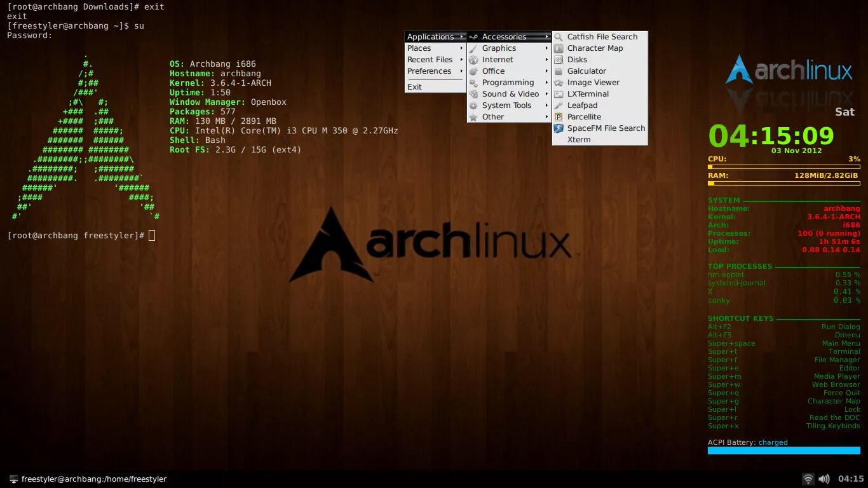Click the SpaceFM File Search icon
868x488 pixels.
click(559, 128)
